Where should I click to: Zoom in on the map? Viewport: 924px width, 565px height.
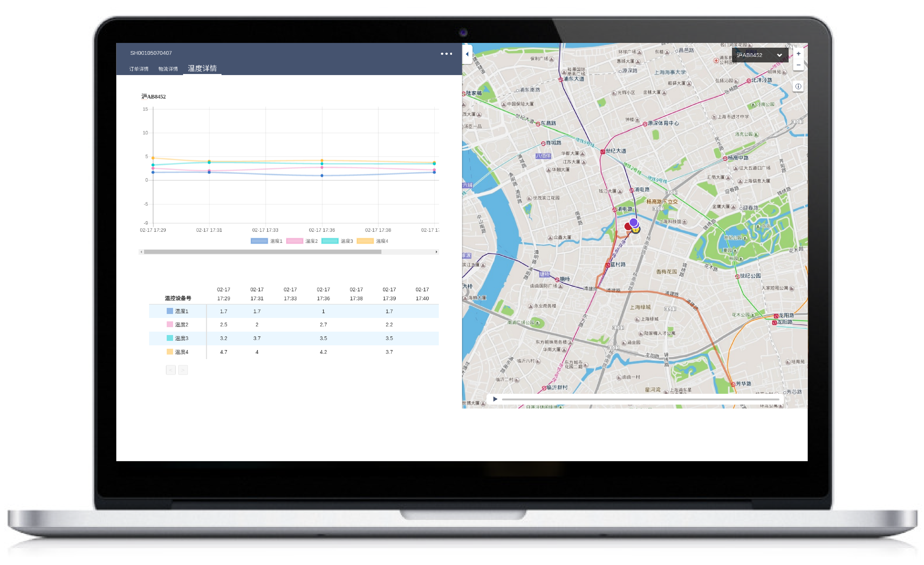click(798, 54)
